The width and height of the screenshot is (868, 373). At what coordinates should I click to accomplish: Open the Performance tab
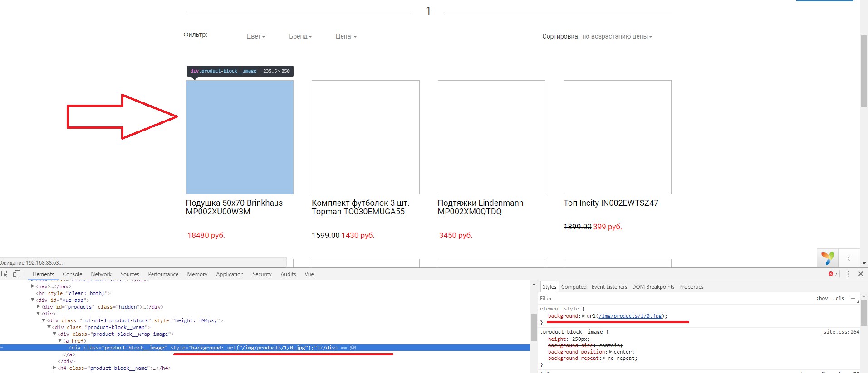[163, 274]
